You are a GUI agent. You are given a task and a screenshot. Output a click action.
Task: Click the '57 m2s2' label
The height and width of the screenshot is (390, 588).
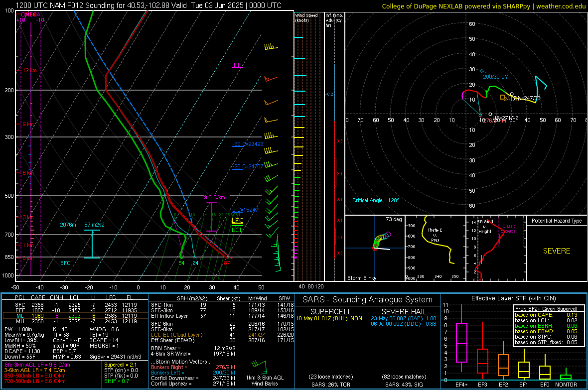pos(95,225)
